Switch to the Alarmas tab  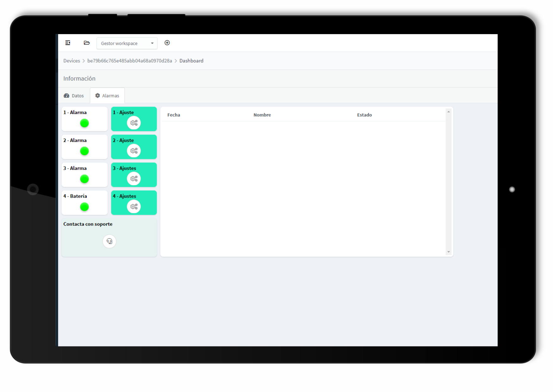[x=107, y=96]
